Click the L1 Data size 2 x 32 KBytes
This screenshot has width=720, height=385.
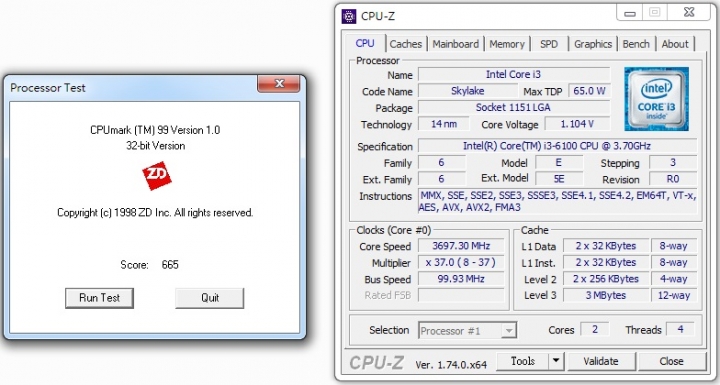(606, 246)
